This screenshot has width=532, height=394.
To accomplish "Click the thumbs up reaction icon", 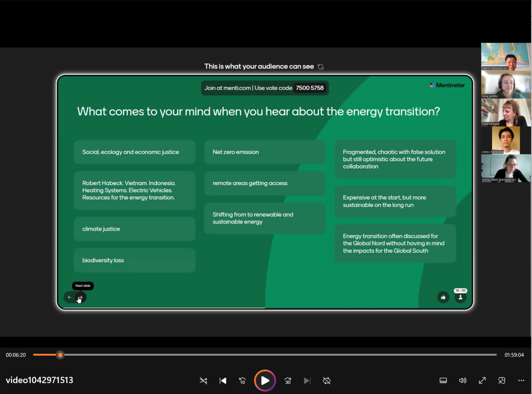I will pyautogui.click(x=443, y=297).
